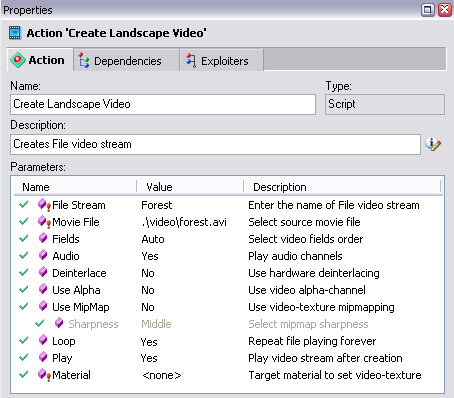Click the Movie File gem icon
The height and width of the screenshot is (398, 454).
[44, 221]
